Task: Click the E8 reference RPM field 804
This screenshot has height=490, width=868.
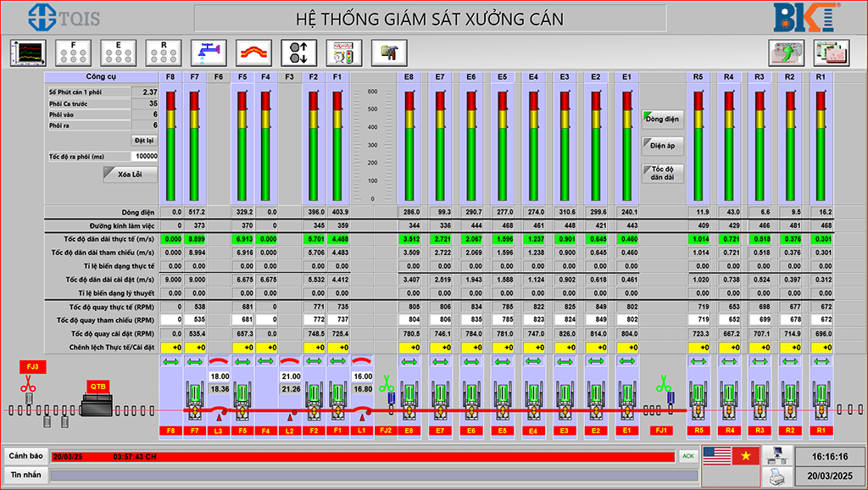Action: [x=409, y=320]
